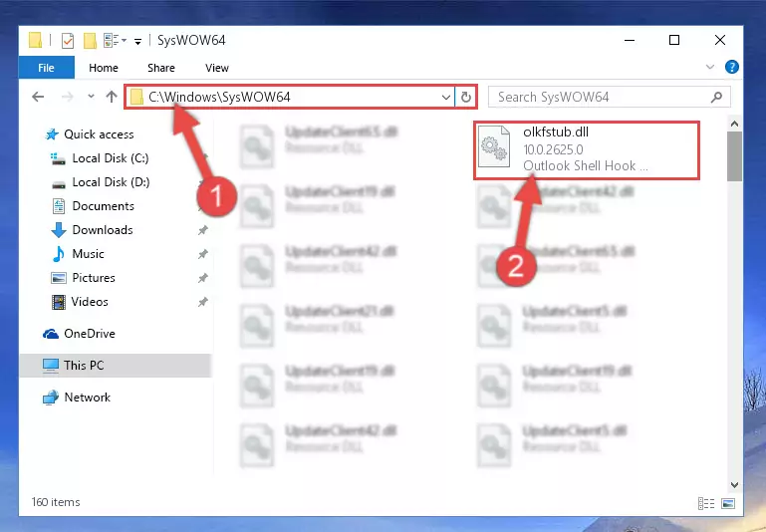This screenshot has width=766, height=532.
Task: Click the address bar path C:\Windows\SysWOW64
Action: click(219, 97)
